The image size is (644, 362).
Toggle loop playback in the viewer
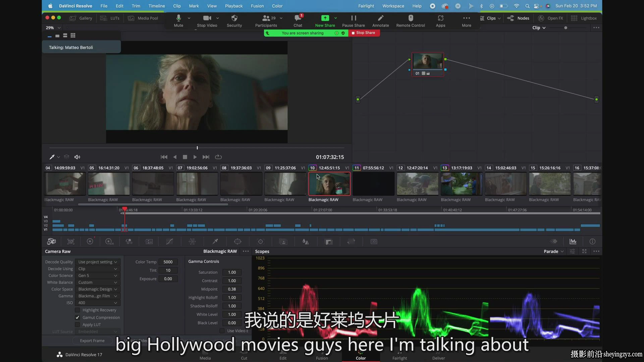click(x=218, y=157)
